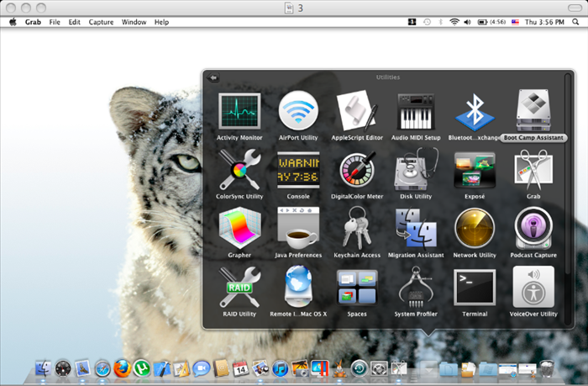Open Dashboard from the Dock

coord(63,368)
